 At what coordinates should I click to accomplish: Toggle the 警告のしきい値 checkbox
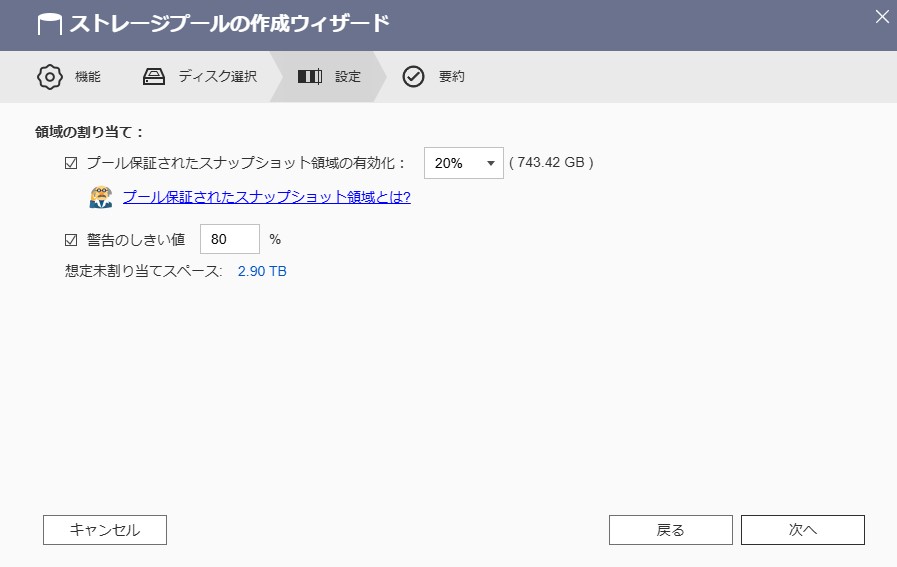point(71,240)
